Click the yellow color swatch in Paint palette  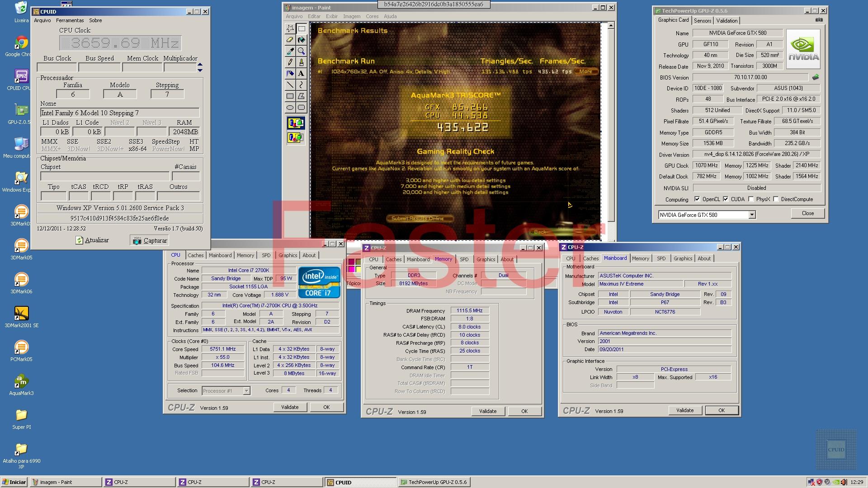pos(359,269)
